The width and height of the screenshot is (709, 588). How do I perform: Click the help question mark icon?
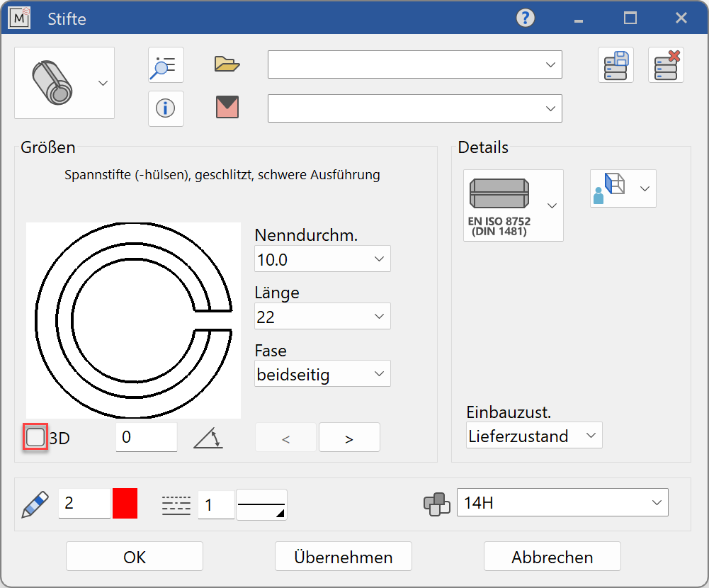[526, 18]
